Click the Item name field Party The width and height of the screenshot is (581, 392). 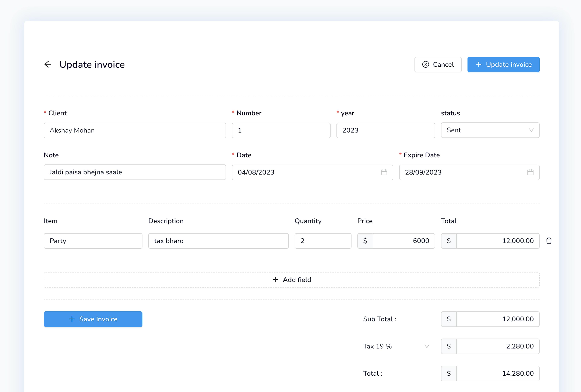click(93, 241)
